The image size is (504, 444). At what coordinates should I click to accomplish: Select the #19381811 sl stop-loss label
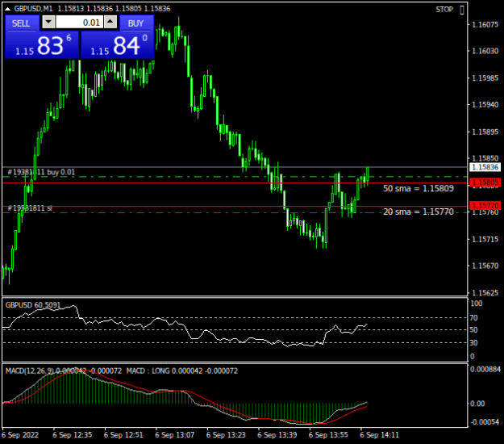coord(30,208)
